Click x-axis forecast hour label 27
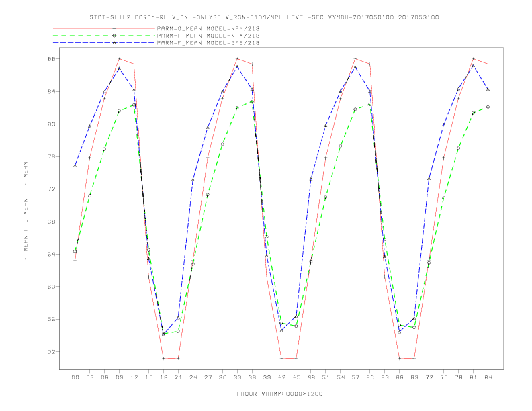Image resolution: width=532 pixels, height=411 pixels. click(x=208, y=377)
